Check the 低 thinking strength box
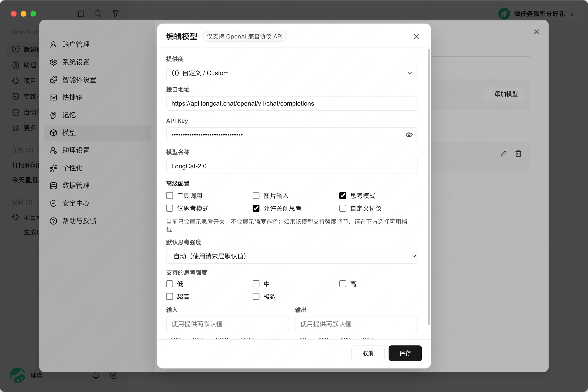This screenshot has width=588, height=392. point(170,284)
